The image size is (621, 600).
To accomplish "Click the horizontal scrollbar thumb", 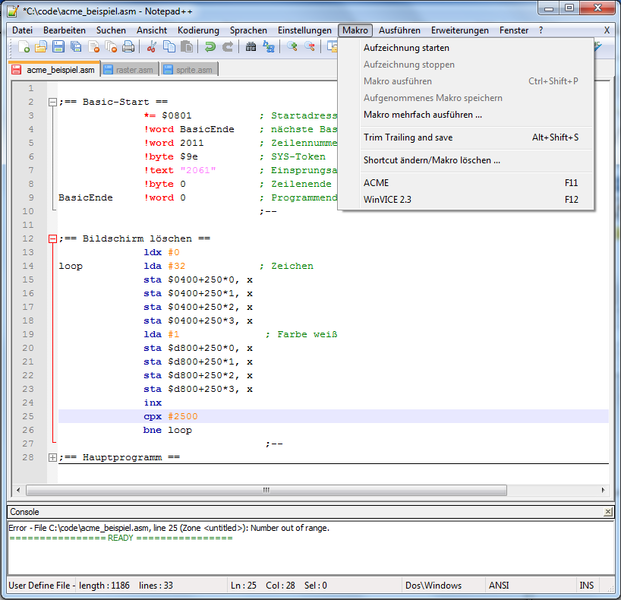I will (266, 490).
